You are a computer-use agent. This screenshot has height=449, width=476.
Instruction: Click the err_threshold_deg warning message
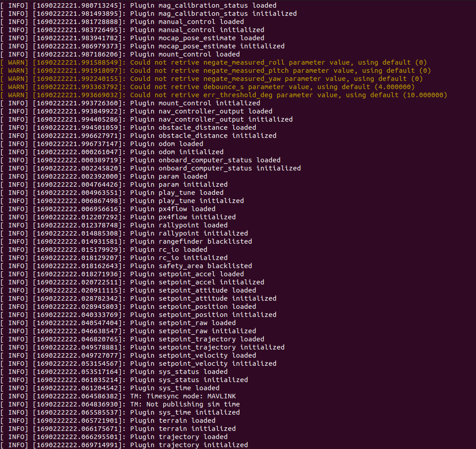288,95
